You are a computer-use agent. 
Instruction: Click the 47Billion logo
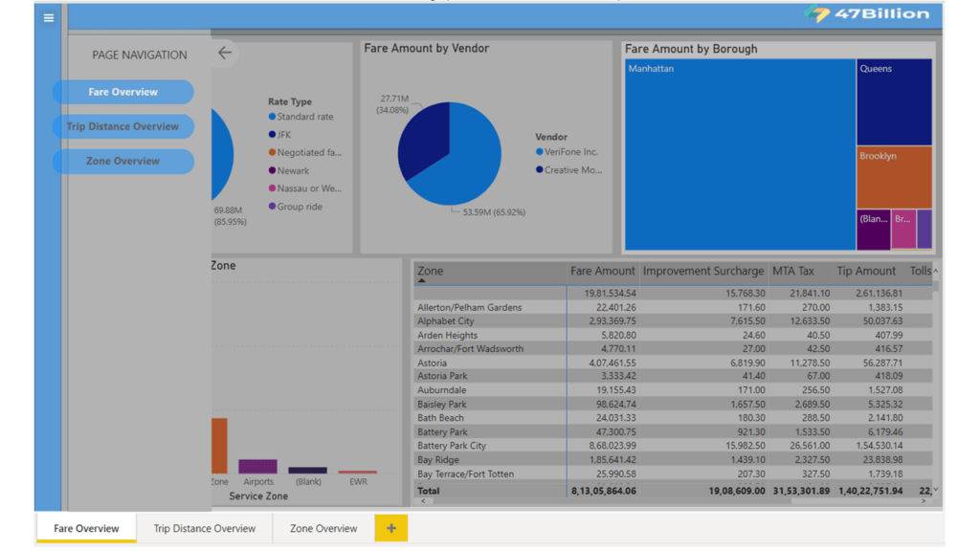[x=867, y=13]
